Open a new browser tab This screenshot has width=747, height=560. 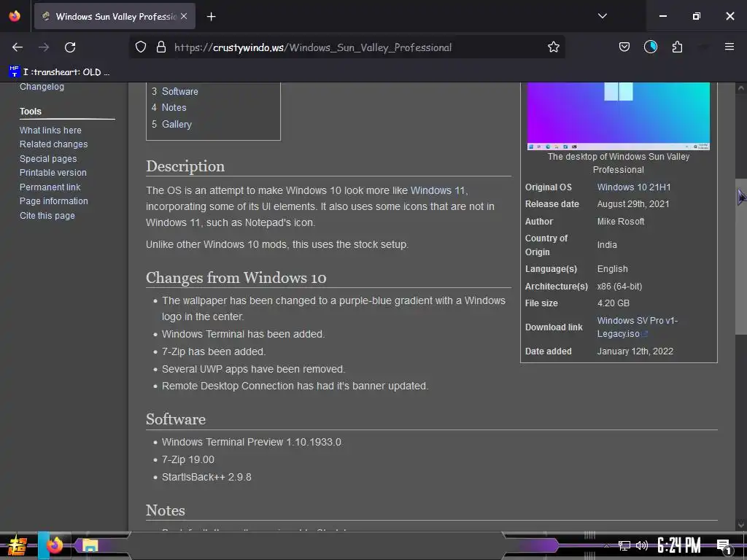click(211, 17)
